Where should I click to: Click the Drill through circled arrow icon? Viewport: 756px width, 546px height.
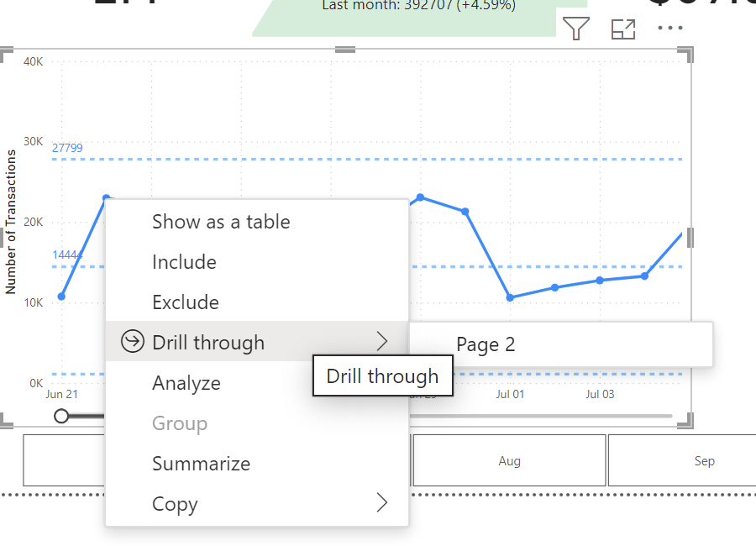coord(132,342)
